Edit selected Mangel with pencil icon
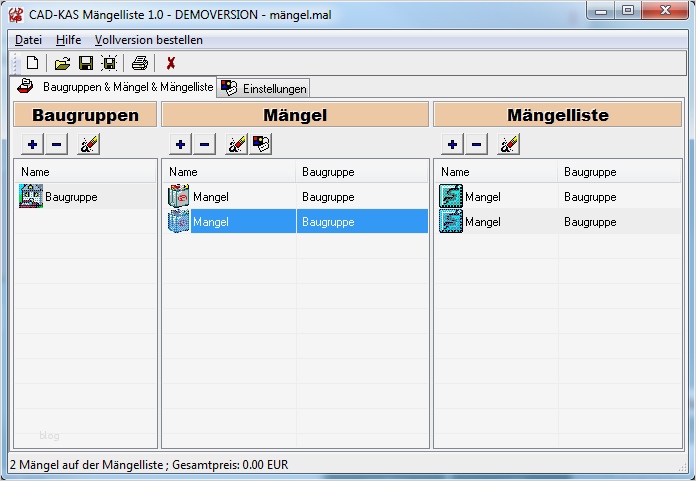The image size is (696, 481). click(236, 144)
